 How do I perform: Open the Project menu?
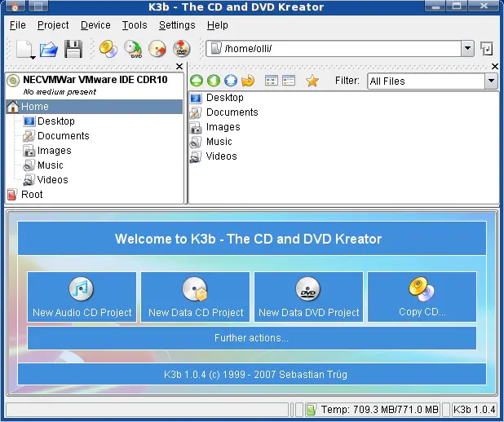click(53, 25)
